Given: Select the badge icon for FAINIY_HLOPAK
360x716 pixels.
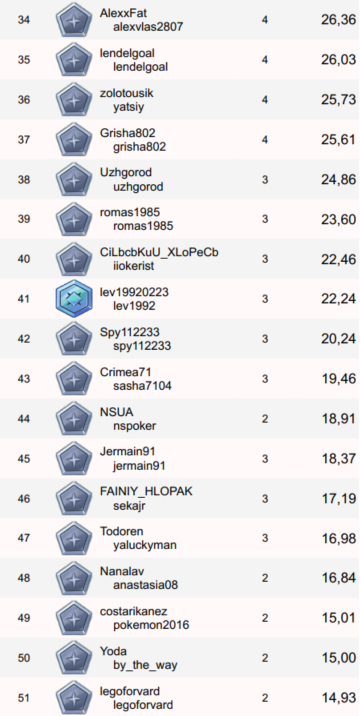Looking at the screenshot, I should 74,498.
